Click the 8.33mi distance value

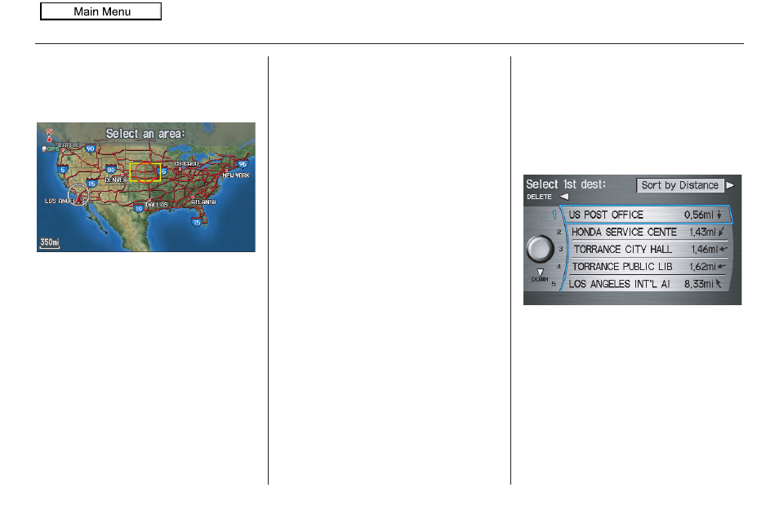(698, 284)
